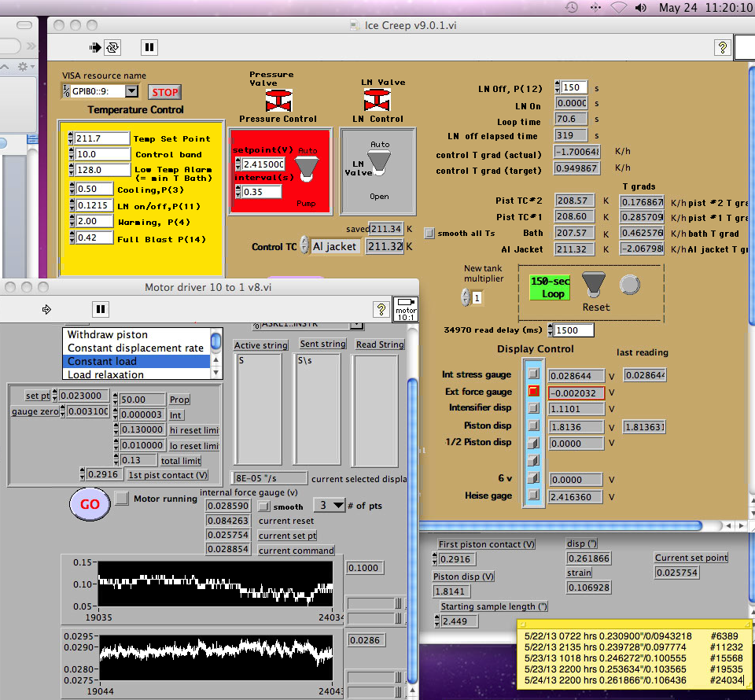Toggle the Ext force gauge display button
755x700 pixels.
click(x=533, y=392)
